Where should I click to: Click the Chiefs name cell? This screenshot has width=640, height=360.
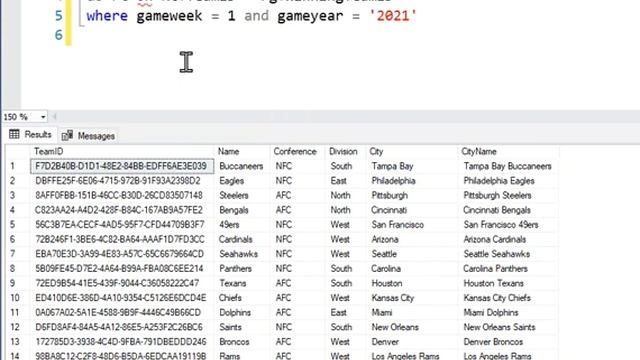coord(242,298)
